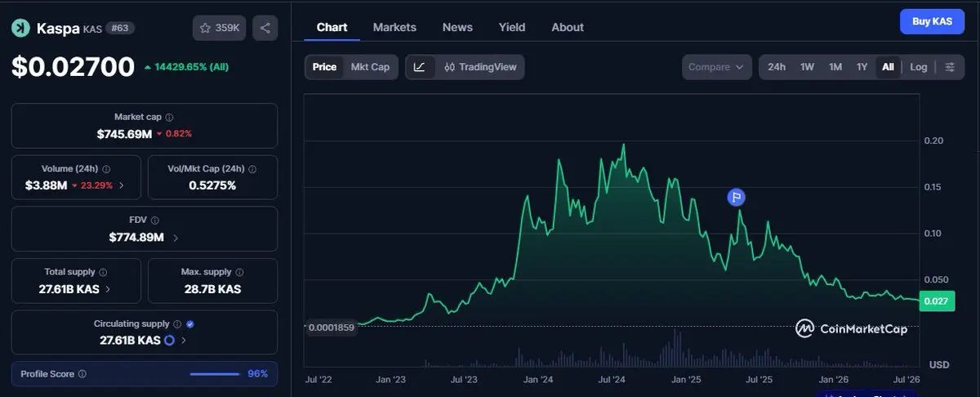Click the flag event marker on chart
The width and height of the screenshot is (980, 397).
[x=737, y=196]
